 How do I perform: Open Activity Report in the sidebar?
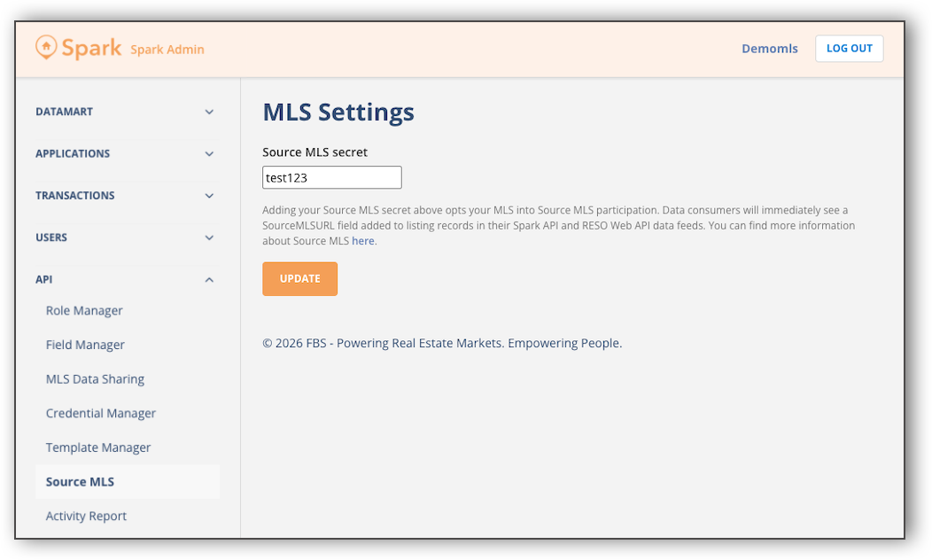point(86,516)
